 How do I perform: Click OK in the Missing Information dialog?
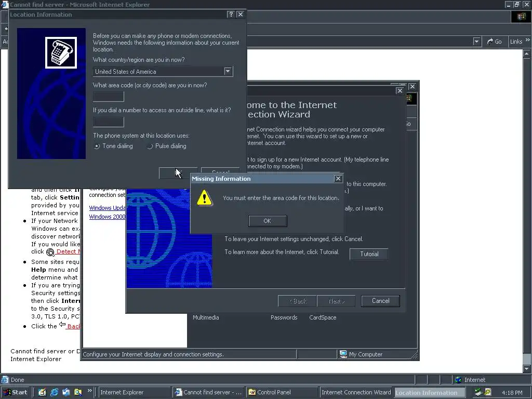tap(268, 221)
